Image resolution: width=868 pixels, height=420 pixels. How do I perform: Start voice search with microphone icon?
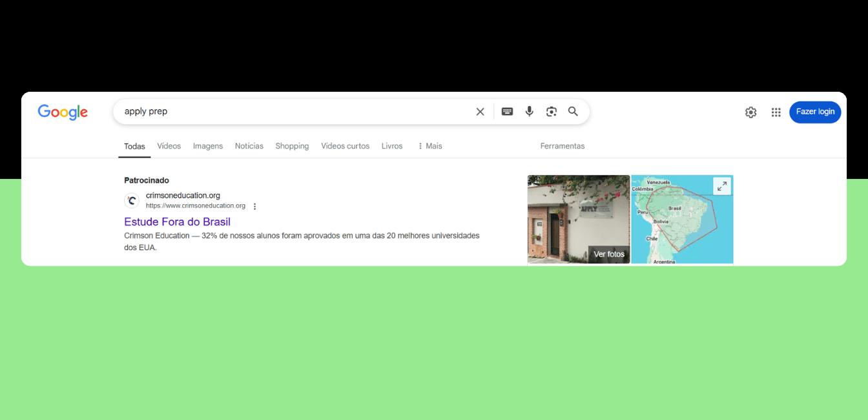tap(529, 112)
